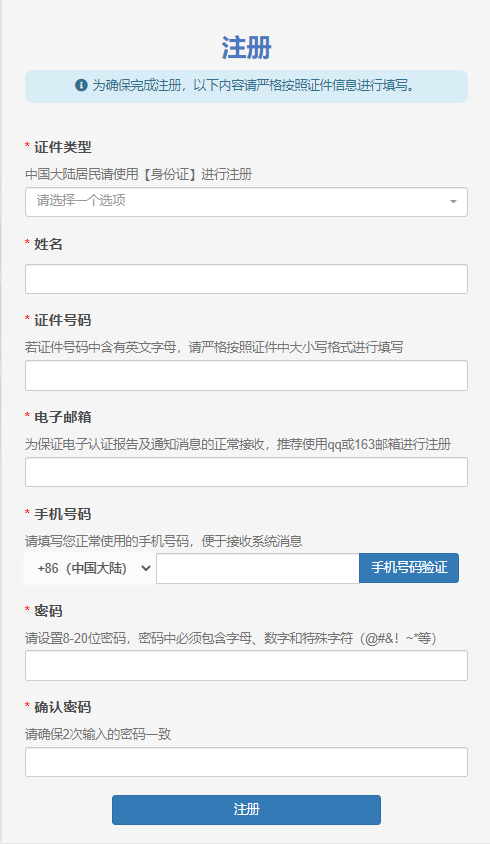Click the 证件类型 field label

(x=62, y=147)
